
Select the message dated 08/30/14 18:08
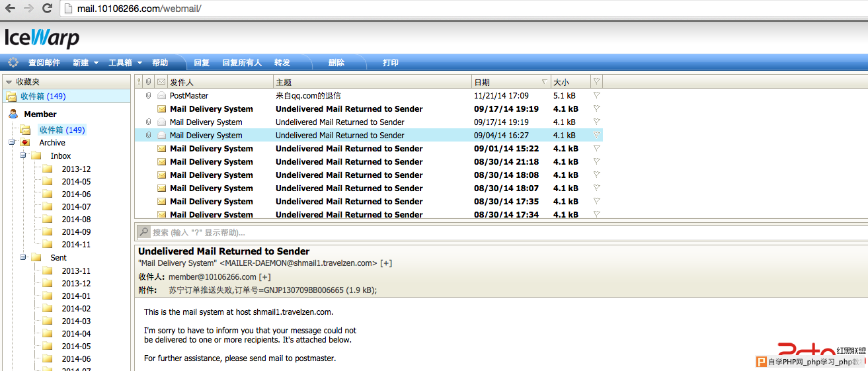point(369,175)
